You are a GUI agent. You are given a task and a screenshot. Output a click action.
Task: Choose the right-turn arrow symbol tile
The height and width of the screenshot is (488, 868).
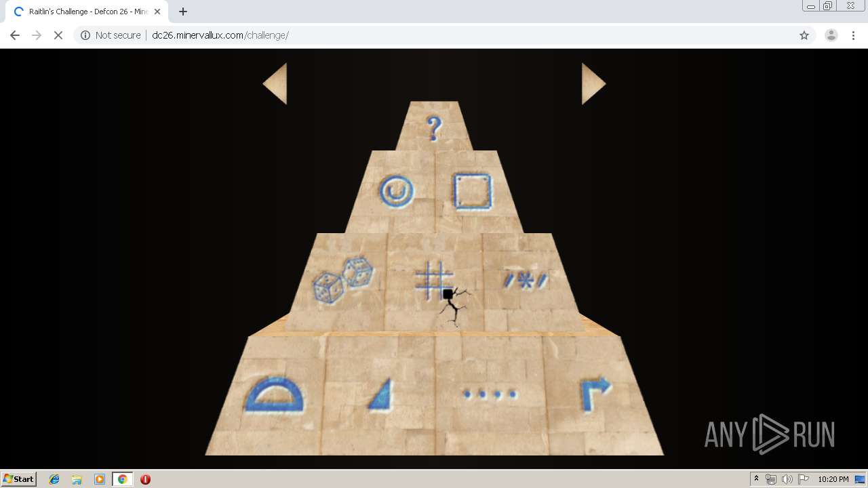pos(596,395)
